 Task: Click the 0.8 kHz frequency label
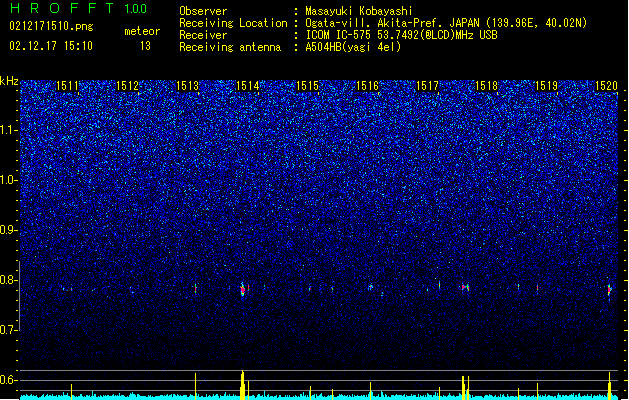click(9, 280)
